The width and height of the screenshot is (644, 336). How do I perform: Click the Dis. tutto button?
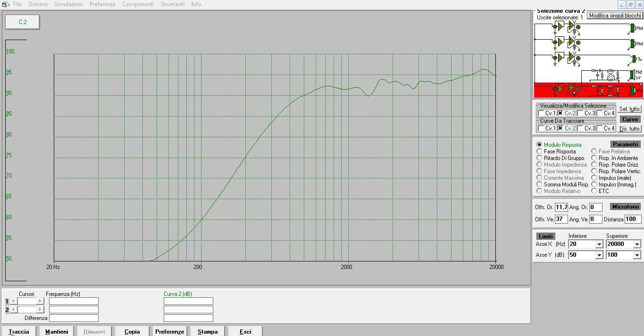point(629,129)
